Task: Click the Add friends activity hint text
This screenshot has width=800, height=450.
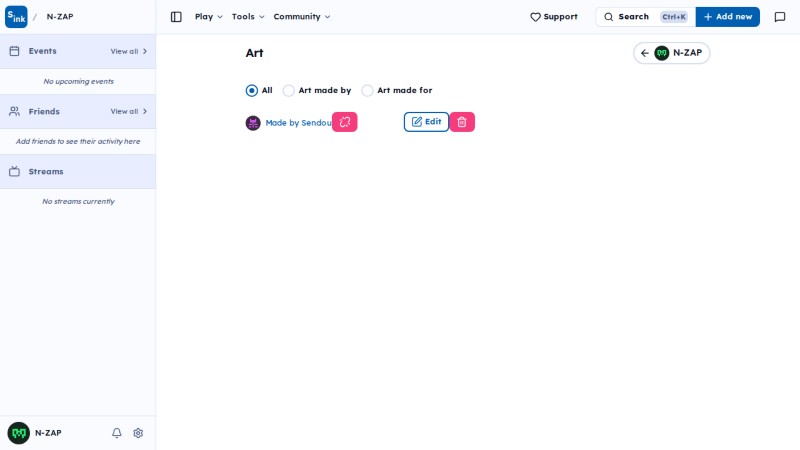Action: 78,141
